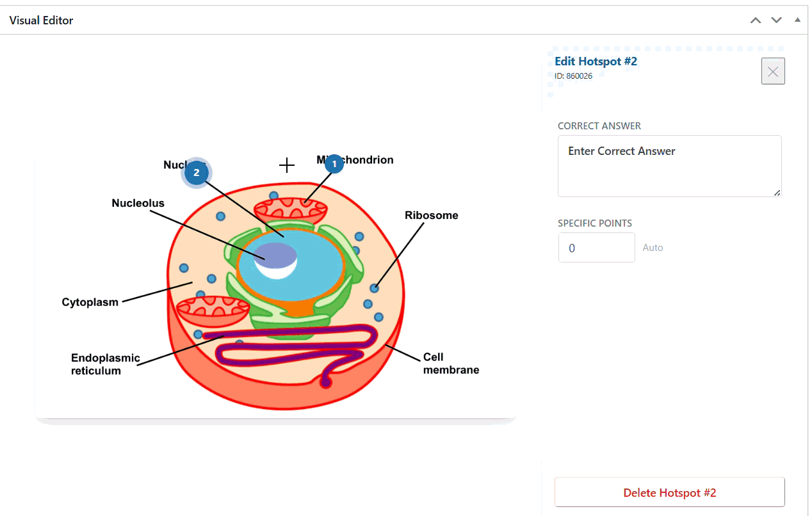Click the Visual Editor title bar label
Viewport: 812px width, 516px height.
[x=40, y=20]
